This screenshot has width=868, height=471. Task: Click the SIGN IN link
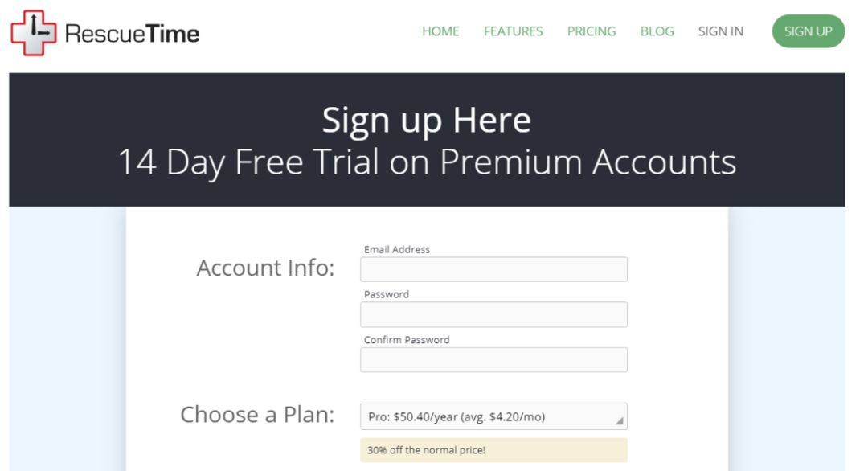pyautogui.click(x=720, y=31)
